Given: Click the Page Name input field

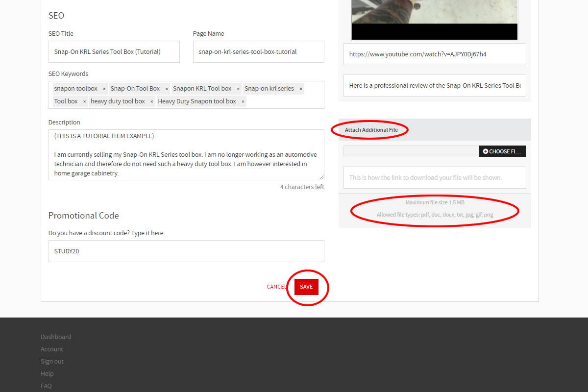Looking at the screenshot, I should 259,51.
